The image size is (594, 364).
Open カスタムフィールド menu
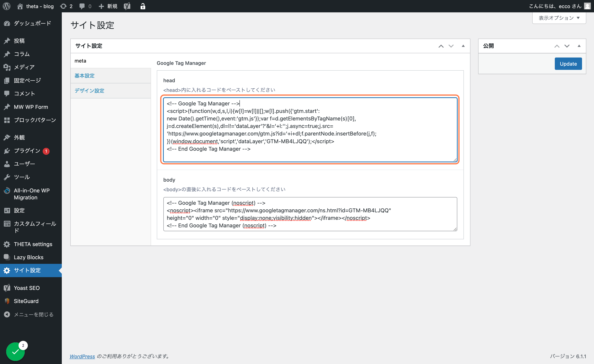pos(31,227)
